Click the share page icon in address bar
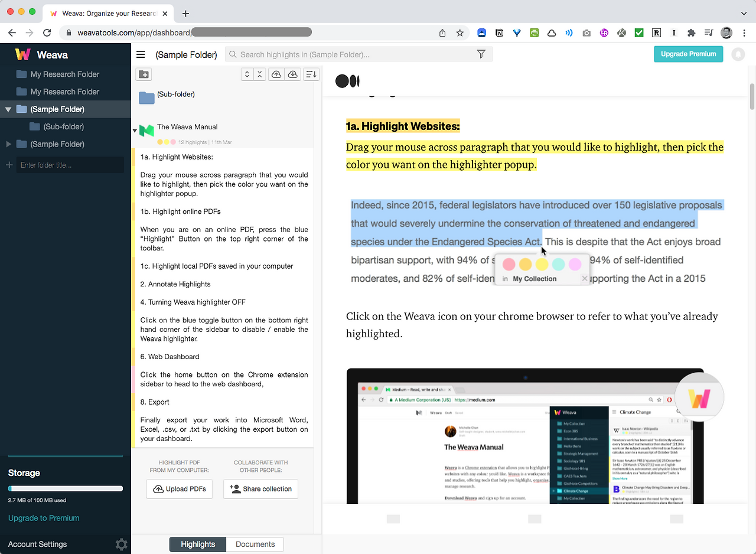This screenshot has width=756, height=554. 442,33
